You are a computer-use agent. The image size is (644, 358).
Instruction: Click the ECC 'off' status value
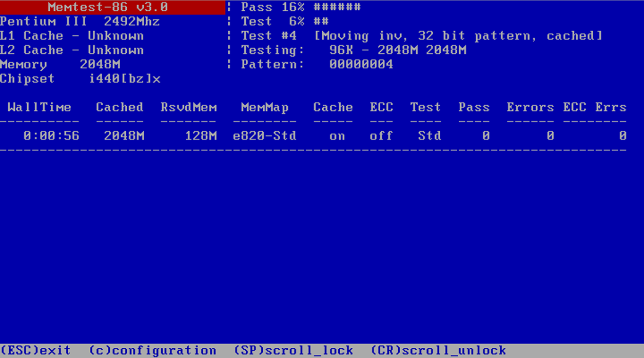[381, 136]
